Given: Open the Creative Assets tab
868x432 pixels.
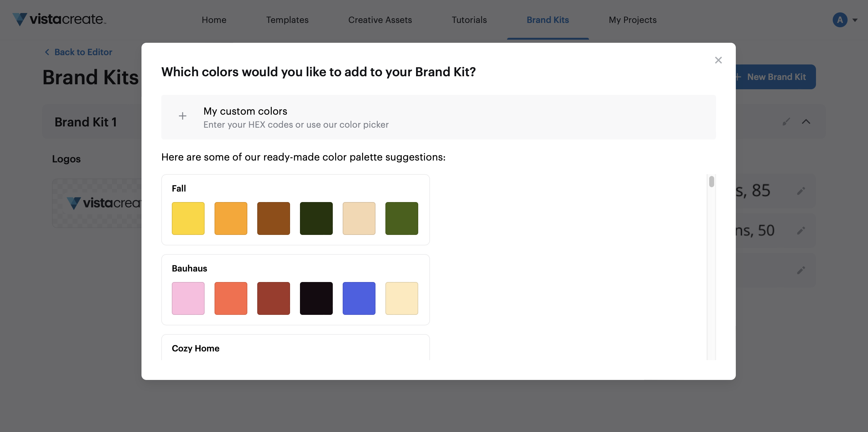Looking at the screenshot, I should click(380, 20).
